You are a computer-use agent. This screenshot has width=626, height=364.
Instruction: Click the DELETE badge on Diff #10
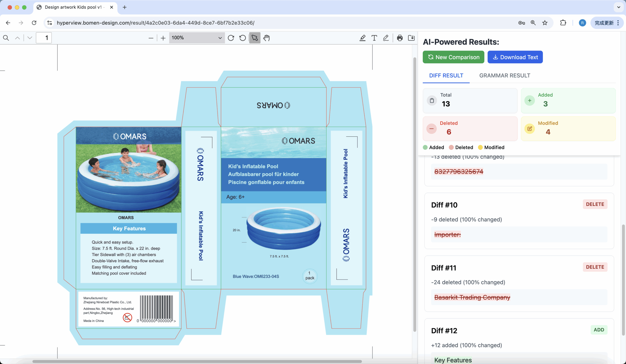(x=595, y=204)
